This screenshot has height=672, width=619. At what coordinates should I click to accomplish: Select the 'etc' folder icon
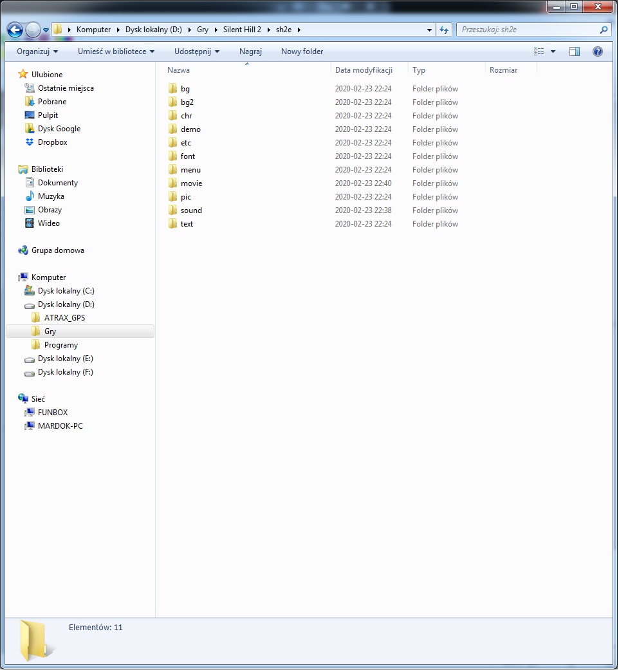pos(172,143)
